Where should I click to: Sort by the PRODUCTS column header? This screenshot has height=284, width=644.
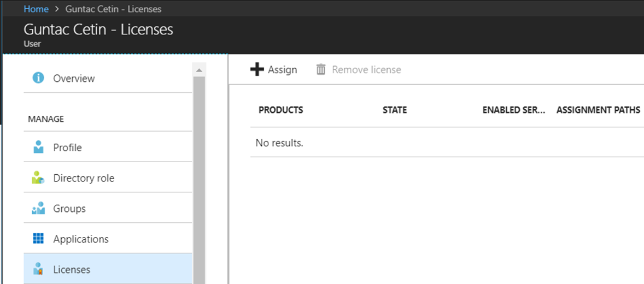(x=281, y=110)
